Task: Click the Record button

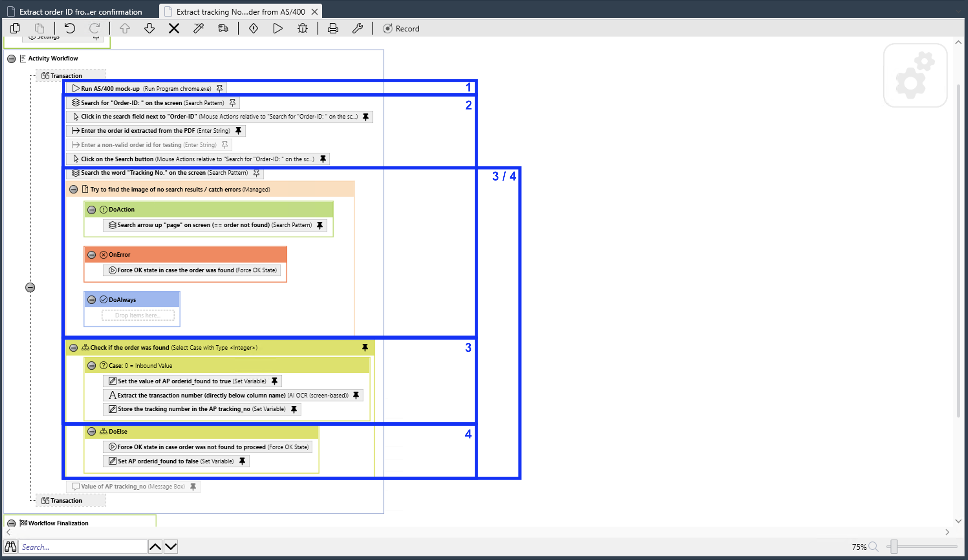Action: (x=401, y=28)
